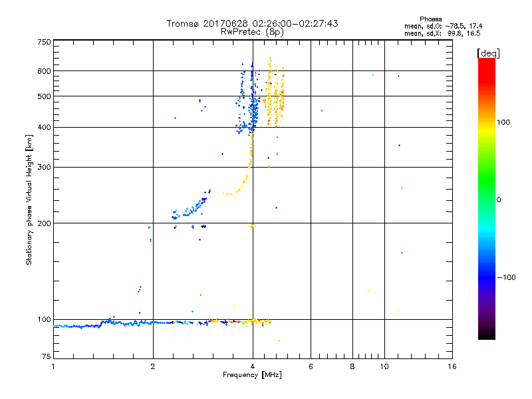Click the x-axis tick label '6'

tap(311, 366)
